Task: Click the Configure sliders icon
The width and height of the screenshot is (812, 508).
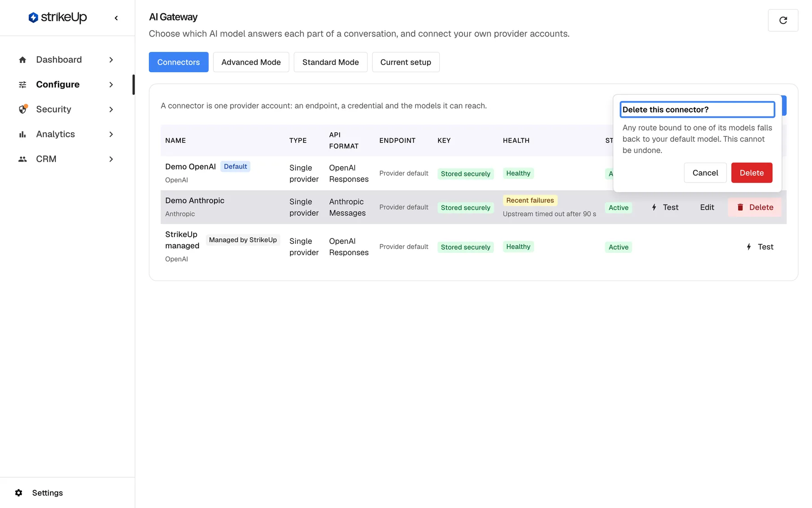Action: tap(23, 84)
